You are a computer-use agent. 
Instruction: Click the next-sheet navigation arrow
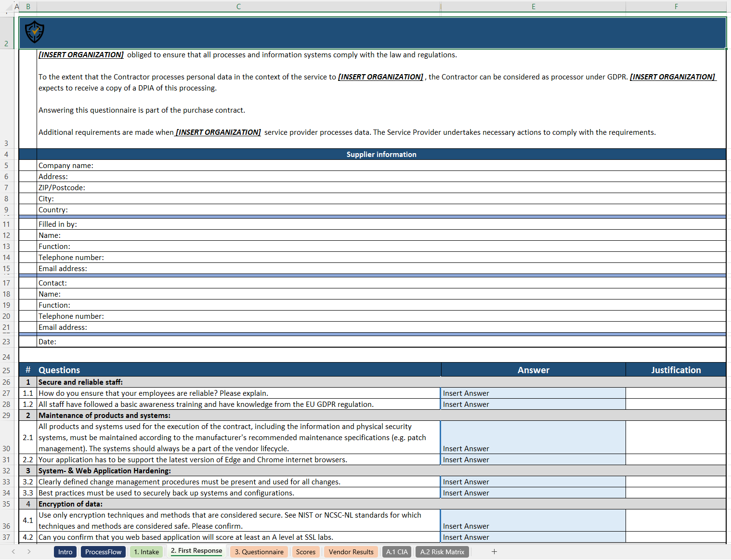pyautogui.click(x=29, y=552)
